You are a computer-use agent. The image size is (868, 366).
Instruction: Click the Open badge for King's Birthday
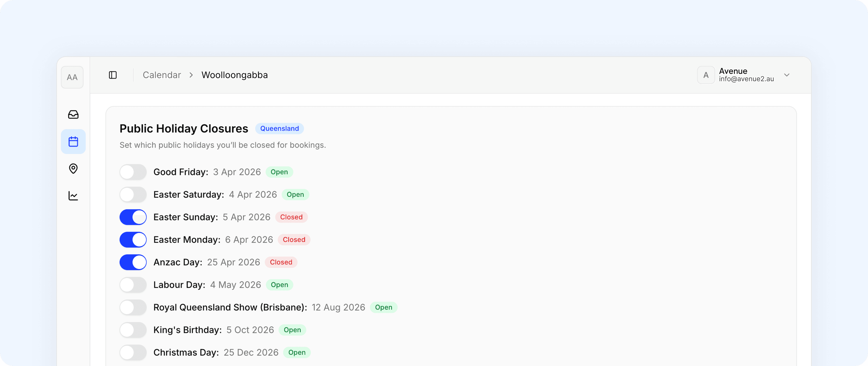(x=292, y=330)
